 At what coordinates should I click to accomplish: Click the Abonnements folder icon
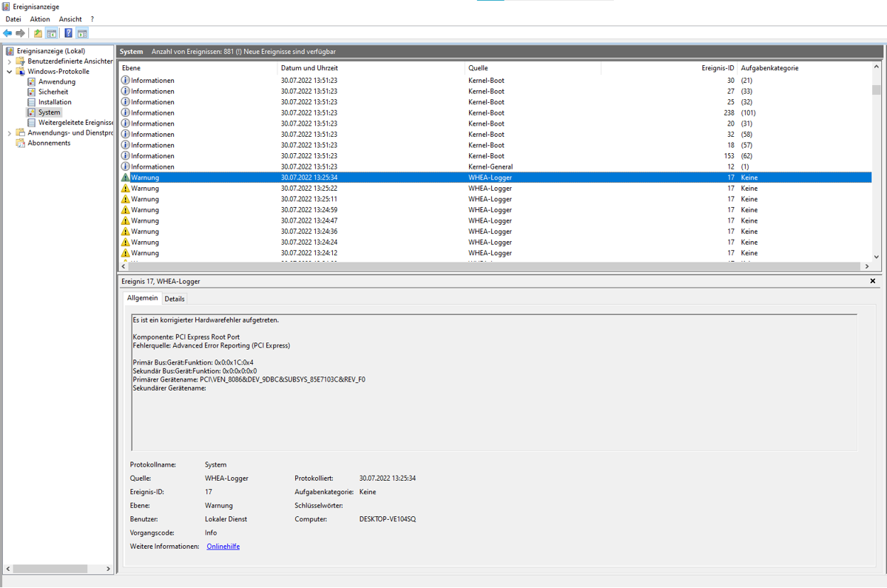tap(21, 143)
